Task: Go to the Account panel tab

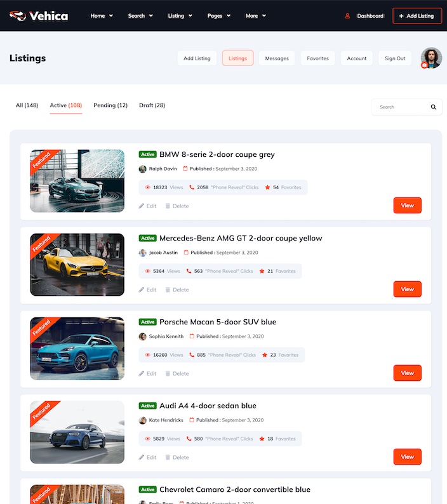Action: [357, 58]
